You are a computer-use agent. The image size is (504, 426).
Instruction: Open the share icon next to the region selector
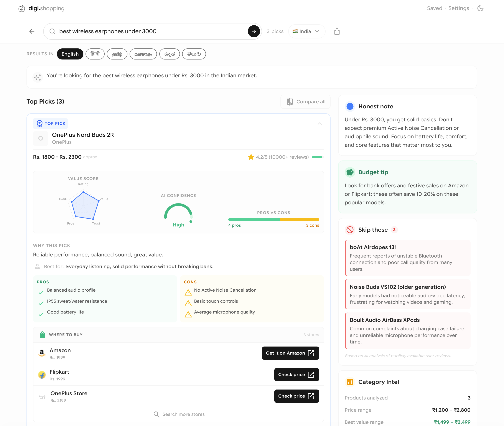coord(337,31)
